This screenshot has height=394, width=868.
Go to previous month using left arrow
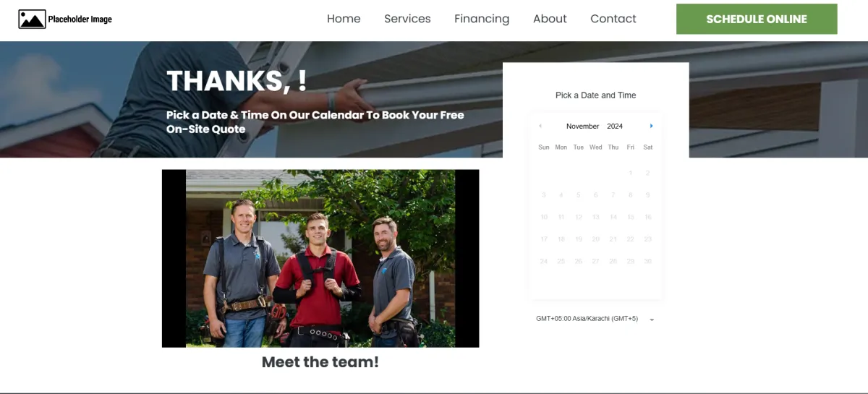click(540, 126)
